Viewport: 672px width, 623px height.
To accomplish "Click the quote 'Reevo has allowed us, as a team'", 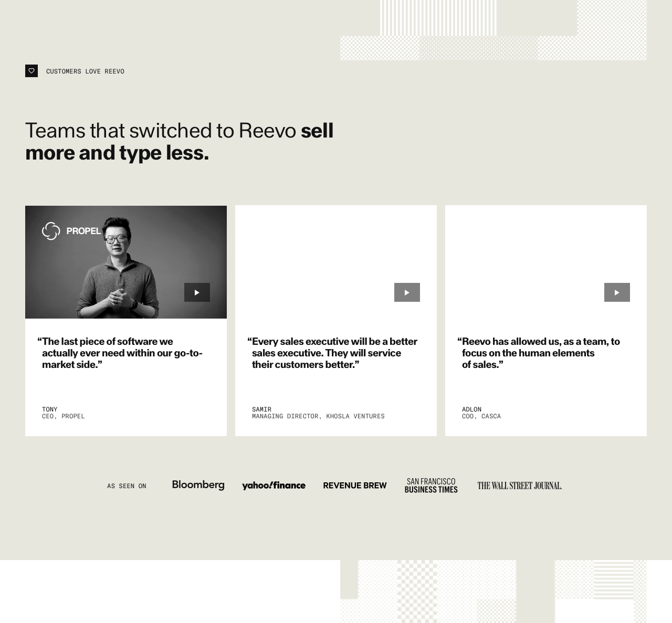I will [539, 353].
